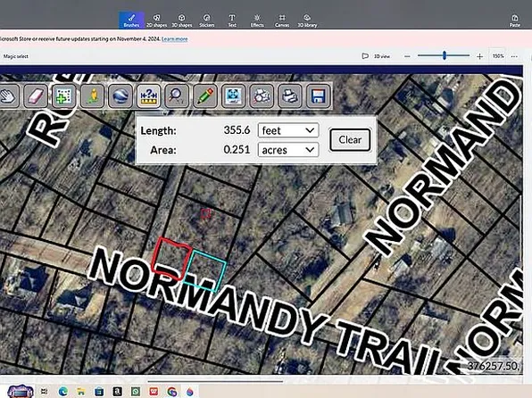Viewport: 532px width, 398px height.
Task: Save map with floppy disk icon
Action: click(x=318, y=96)
